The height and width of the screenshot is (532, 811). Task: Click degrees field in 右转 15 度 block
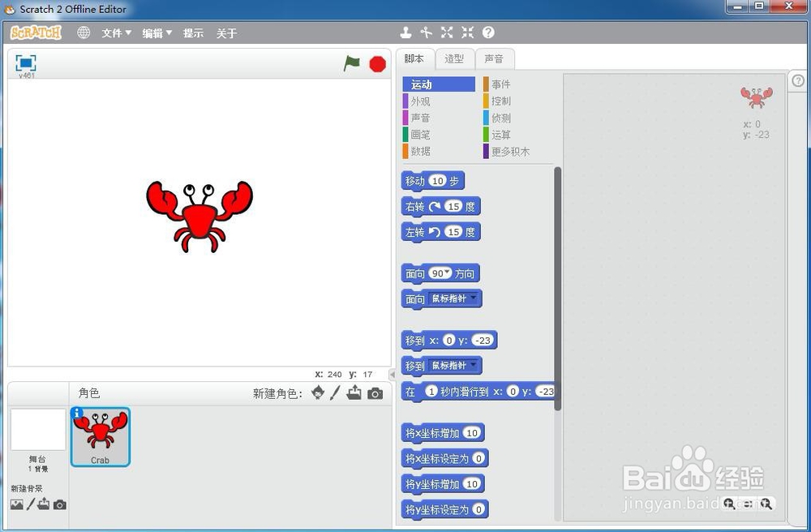coord(453,206)
